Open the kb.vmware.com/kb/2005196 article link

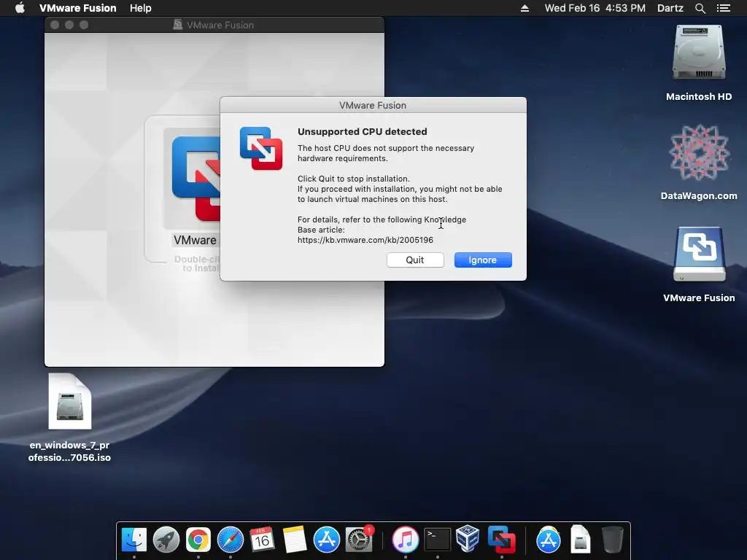coord(365,240)
